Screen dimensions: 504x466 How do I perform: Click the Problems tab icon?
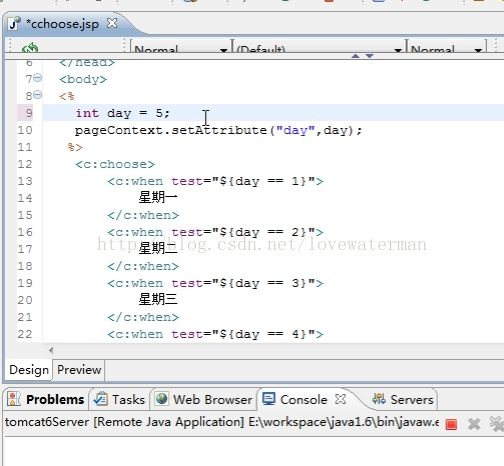coord(14,399)
